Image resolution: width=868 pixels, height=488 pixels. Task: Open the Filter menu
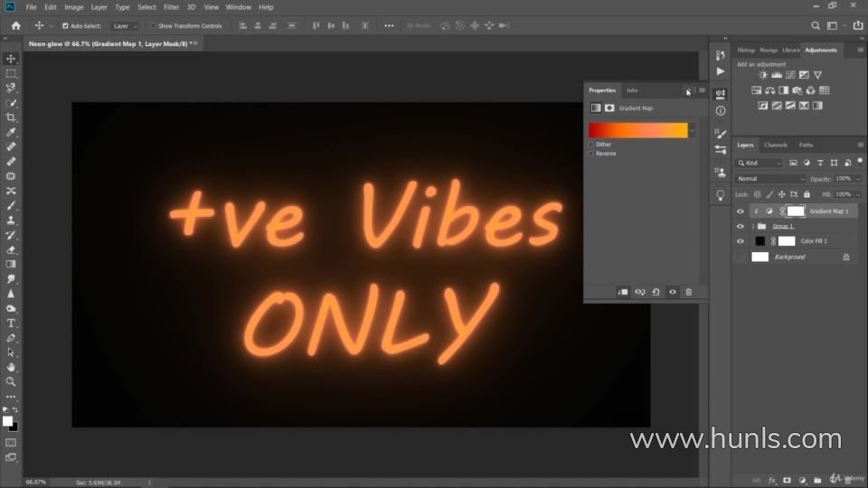coord(171,7)
